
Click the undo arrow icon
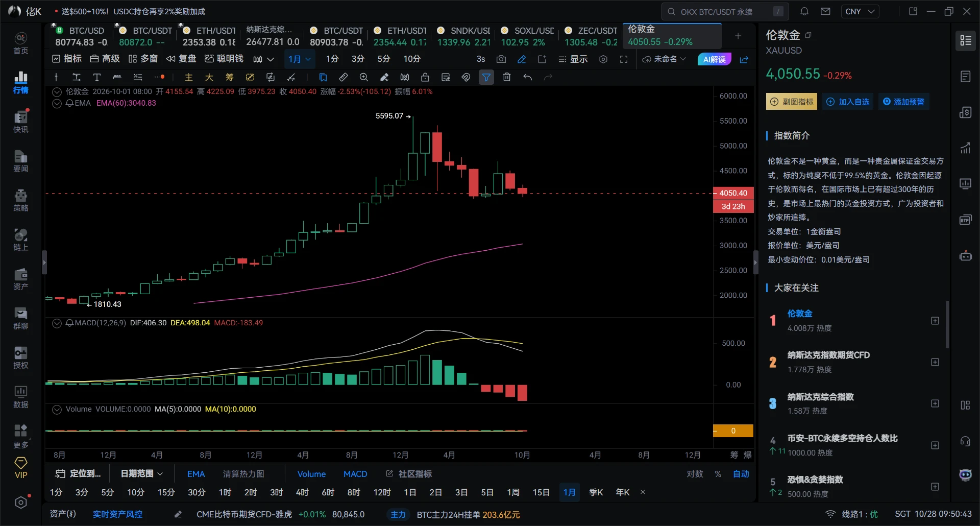coord(527,77)
